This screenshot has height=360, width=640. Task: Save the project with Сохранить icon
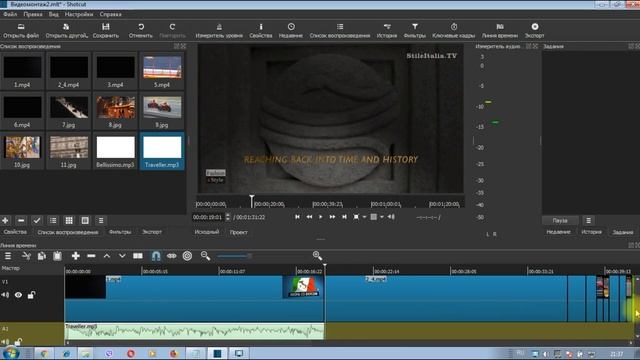click(x=106, y=31)
